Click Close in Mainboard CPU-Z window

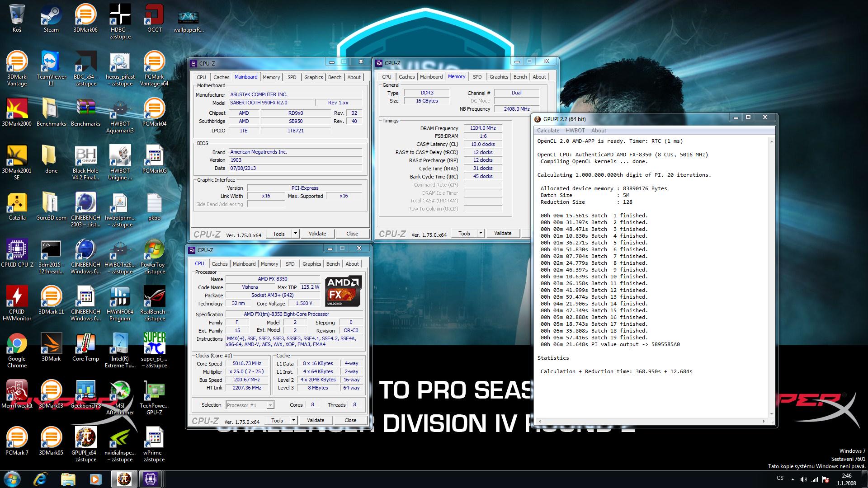click(352, 234)
